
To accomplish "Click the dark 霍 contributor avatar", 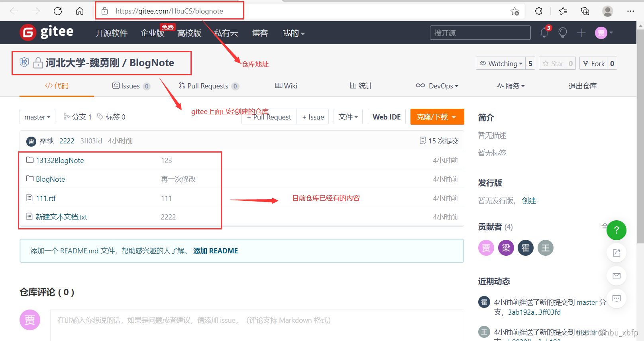I will click(x=526, y=248).
